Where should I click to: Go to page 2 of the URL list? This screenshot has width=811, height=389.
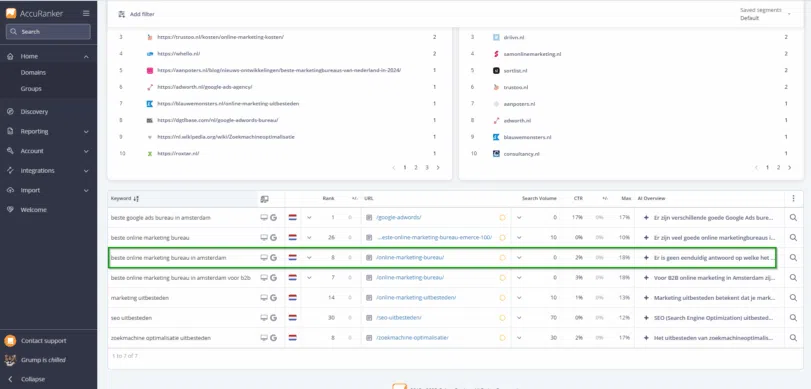click(x=416, y=168)
